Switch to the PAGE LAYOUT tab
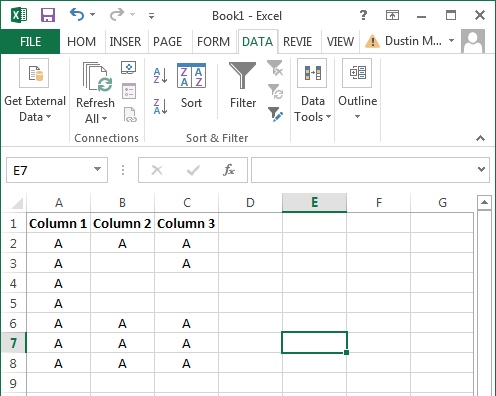496x396 pixels. (x=167, y=42)
